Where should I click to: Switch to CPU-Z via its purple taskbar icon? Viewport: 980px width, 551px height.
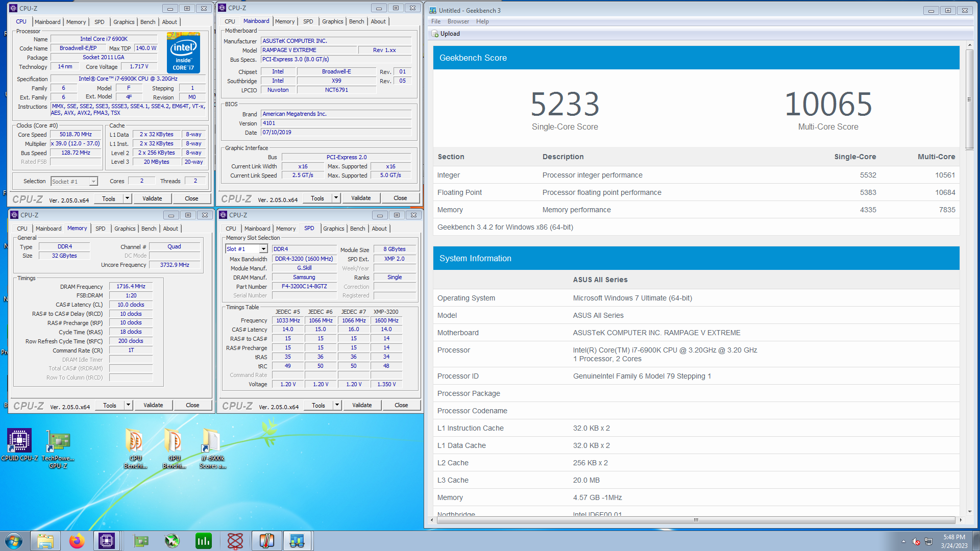(x=107, y=541)
